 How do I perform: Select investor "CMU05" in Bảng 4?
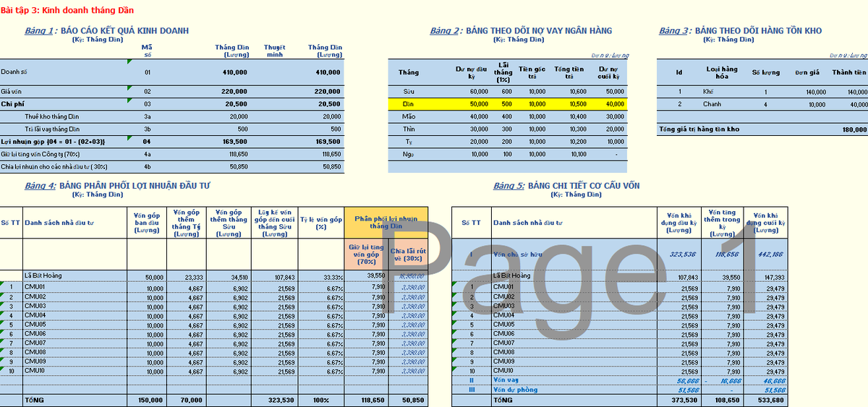[35, 324]
